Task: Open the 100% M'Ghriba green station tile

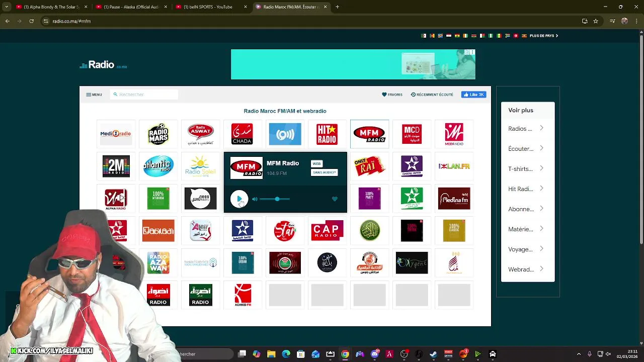Action: [x=158, y=198]
